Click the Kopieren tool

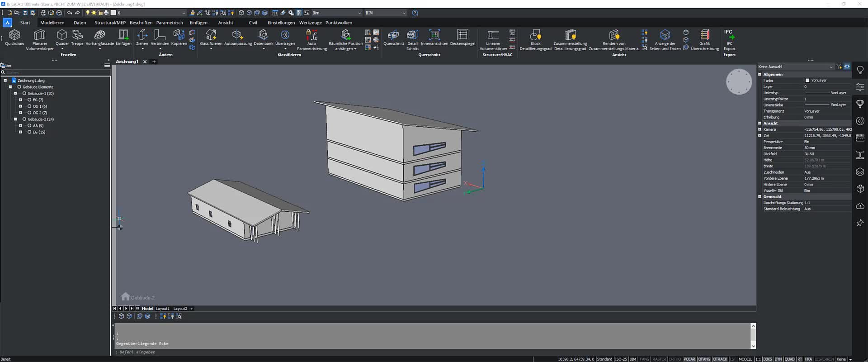tap(179, 38)
